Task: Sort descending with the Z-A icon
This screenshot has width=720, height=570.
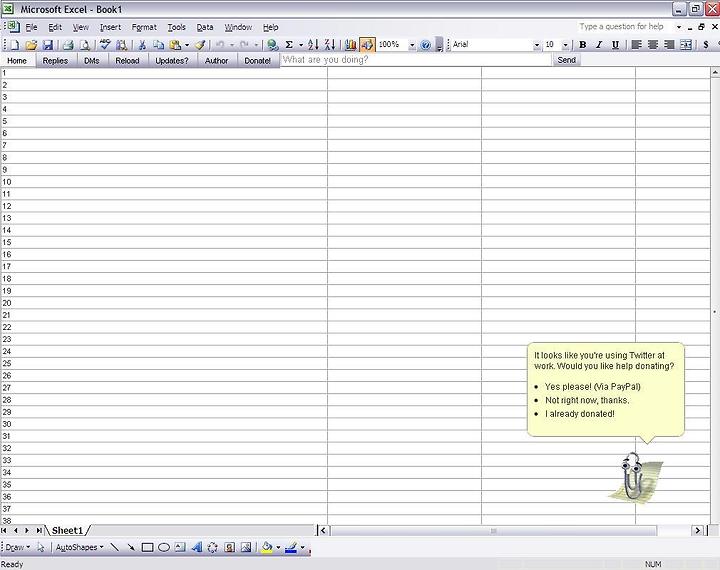Action: tap(330, 45)
